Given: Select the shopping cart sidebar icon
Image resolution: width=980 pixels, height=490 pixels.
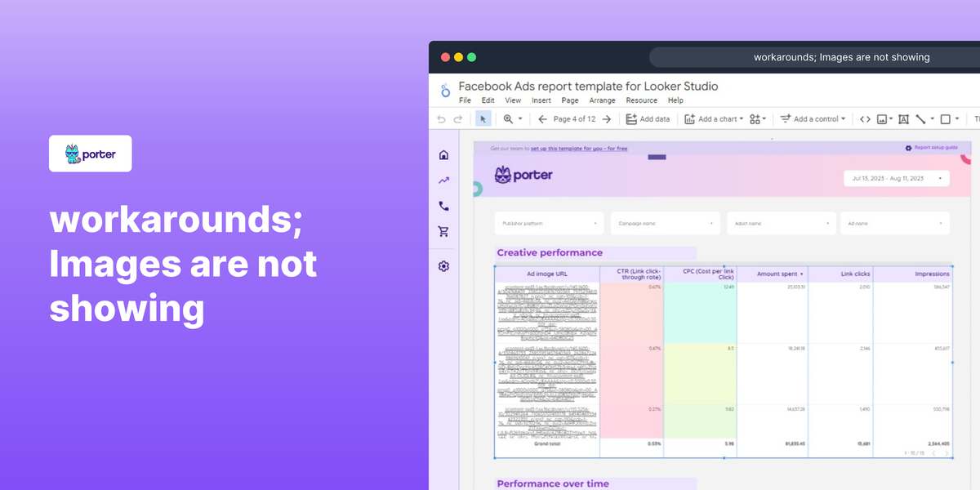Looking at the screenshot, I should point(443,231).
